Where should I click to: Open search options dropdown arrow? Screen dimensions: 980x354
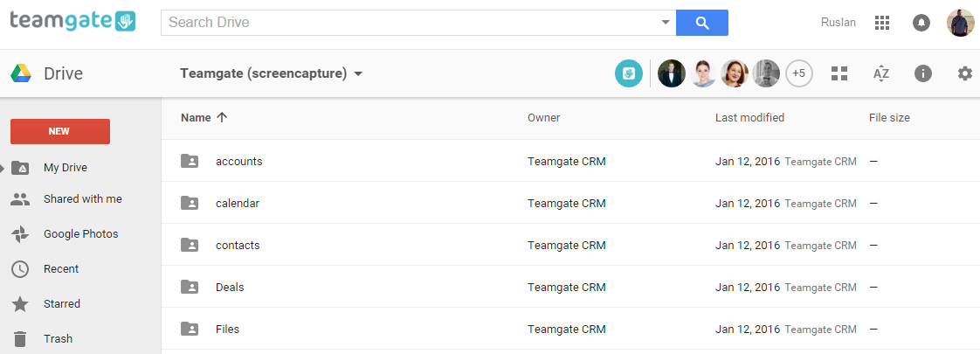click(x=666, y=23)
